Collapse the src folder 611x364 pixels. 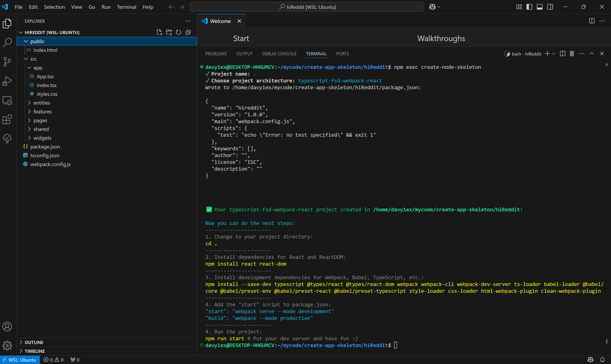(x=26, y=59)
